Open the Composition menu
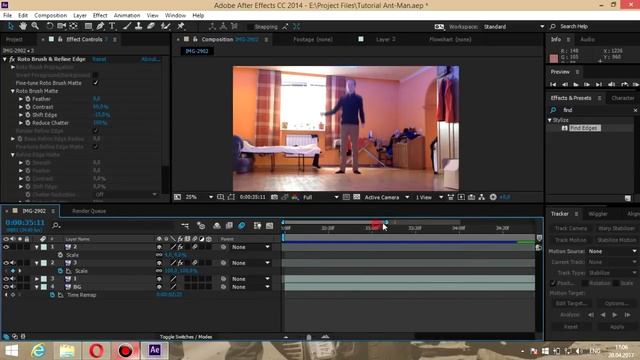Image resolution: width=640 pixels, height=360 pixels. pyautogui.click(x=51, y=15)
